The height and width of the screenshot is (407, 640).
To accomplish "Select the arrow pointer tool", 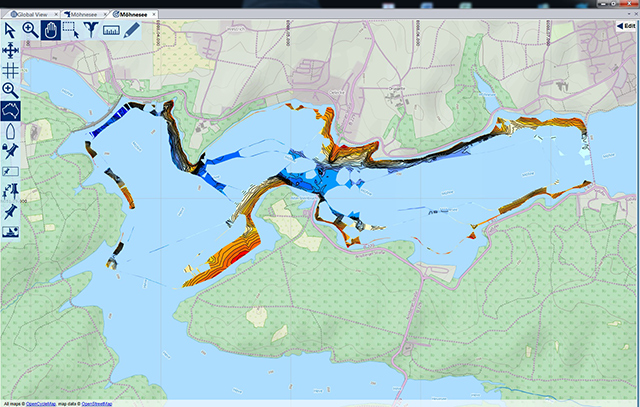I will 10,30.
